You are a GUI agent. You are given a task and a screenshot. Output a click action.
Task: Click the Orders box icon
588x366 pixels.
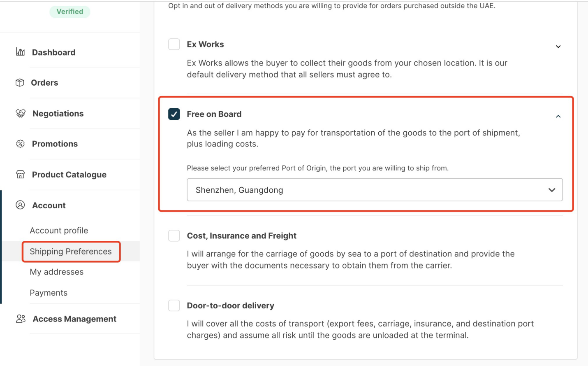(x=20, y=82)
